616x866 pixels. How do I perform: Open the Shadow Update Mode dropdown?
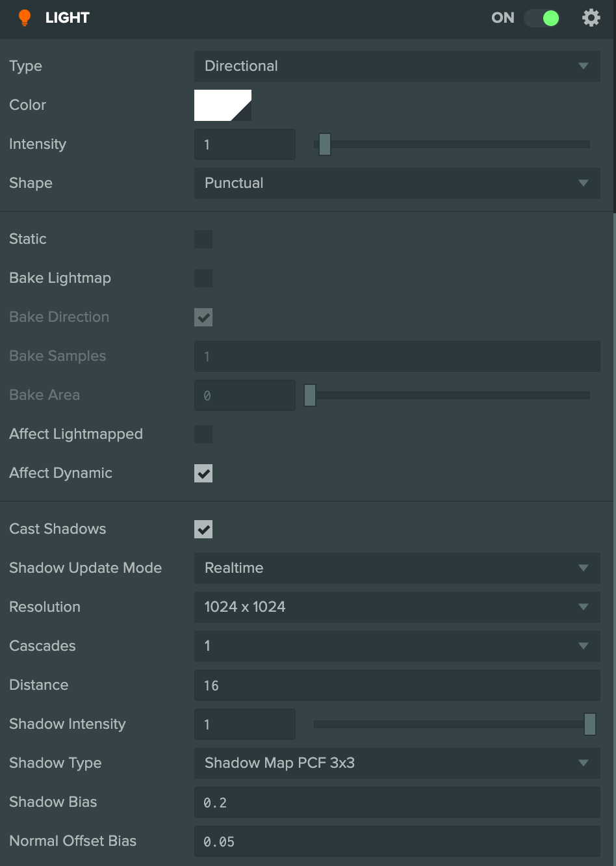pyautogui.click(x=397, y=568)
